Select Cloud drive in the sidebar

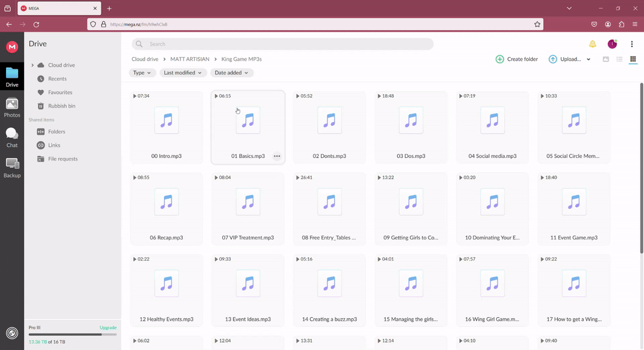click(x=61, y=65)
